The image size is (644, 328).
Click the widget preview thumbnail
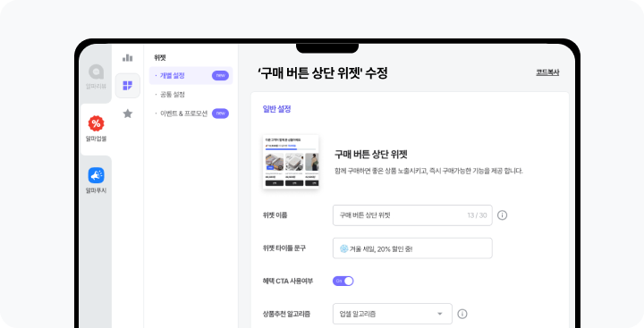click(x=291, y=162)
